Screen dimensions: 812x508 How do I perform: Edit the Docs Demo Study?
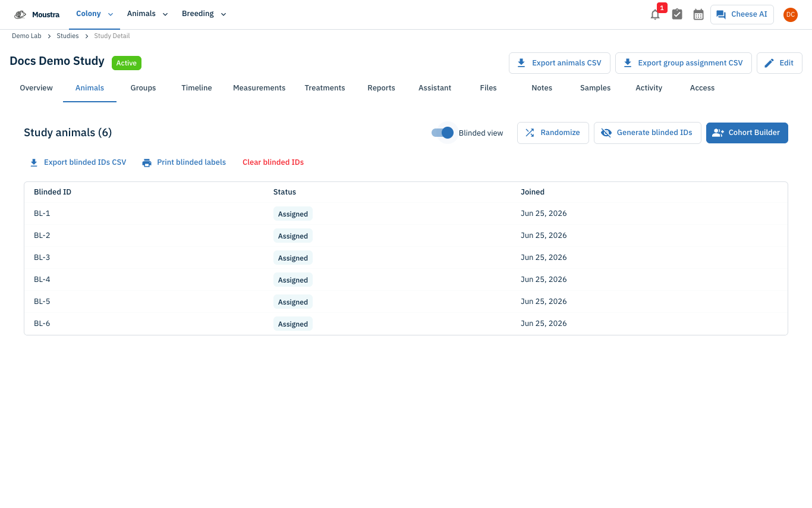click(779, 63)
